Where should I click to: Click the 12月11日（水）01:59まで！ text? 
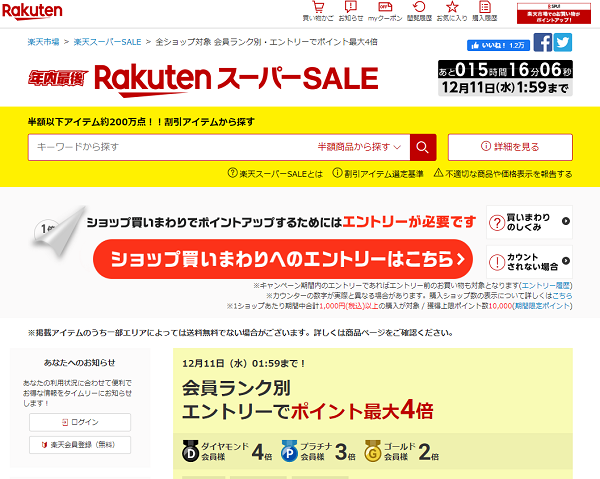pyautogui.click(x=244, y=363)
